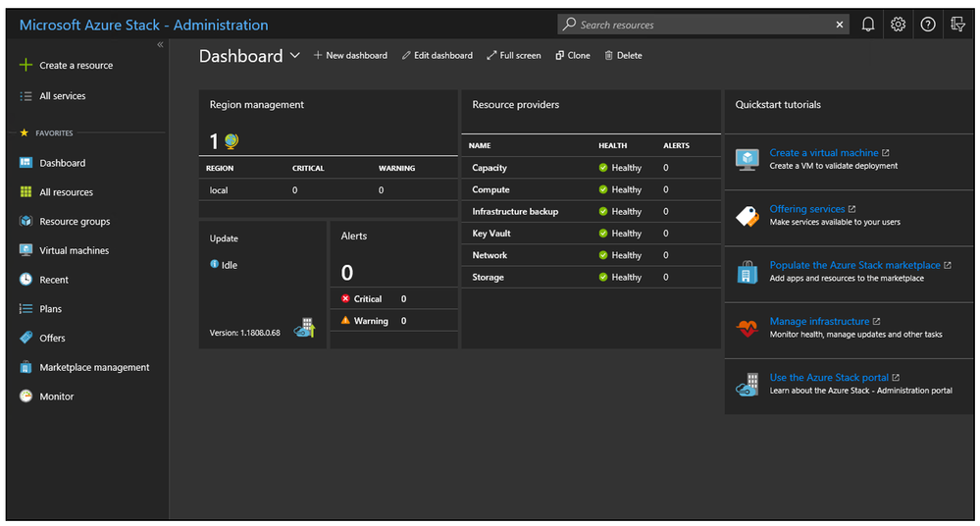The height and width of the screenshot is (526, 980).
Task: Click the Version: 1.1808.0.68 text
Action: [x=244, y=333]
